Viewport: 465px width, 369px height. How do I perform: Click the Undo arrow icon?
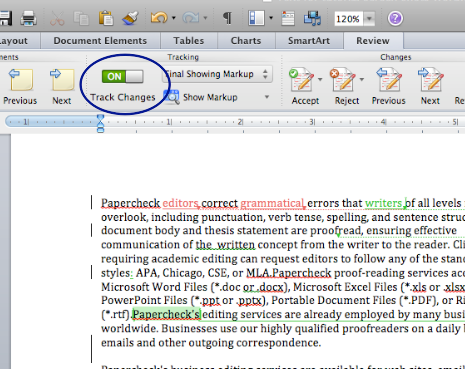159,18
